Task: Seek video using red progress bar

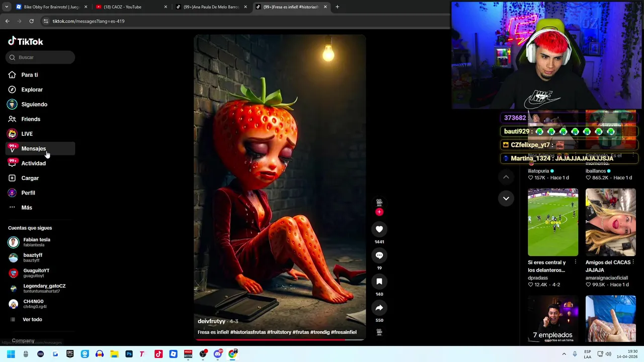Action: click(280, 339)
